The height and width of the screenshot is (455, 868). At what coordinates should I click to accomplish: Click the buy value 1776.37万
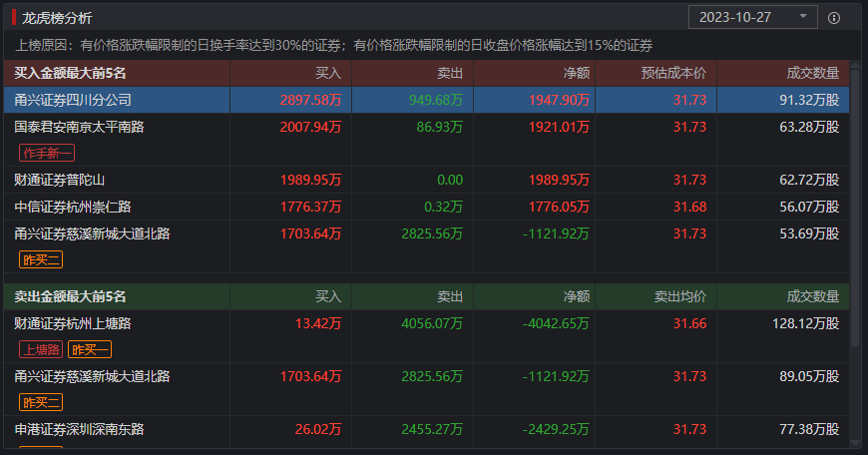[x=310, y=207]
